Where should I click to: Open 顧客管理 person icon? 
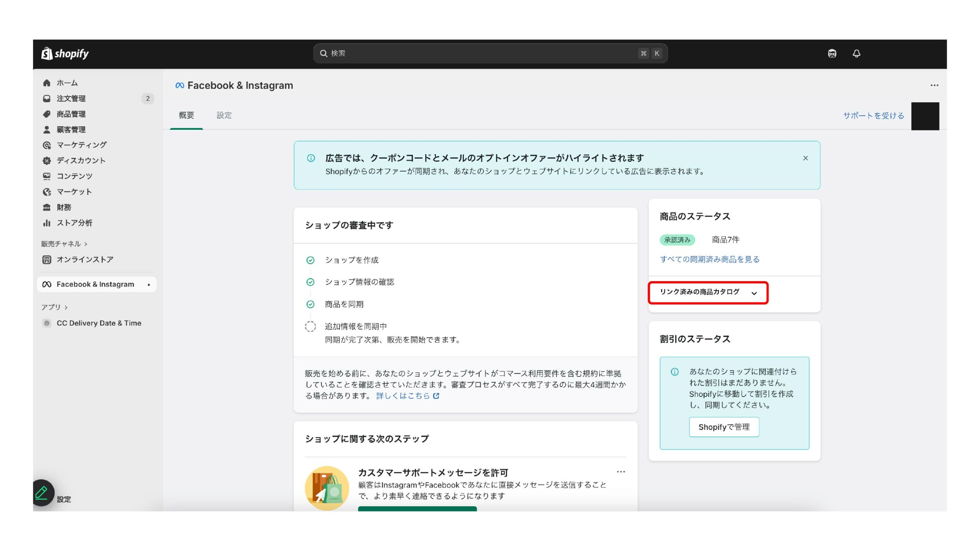click(47, 130)
